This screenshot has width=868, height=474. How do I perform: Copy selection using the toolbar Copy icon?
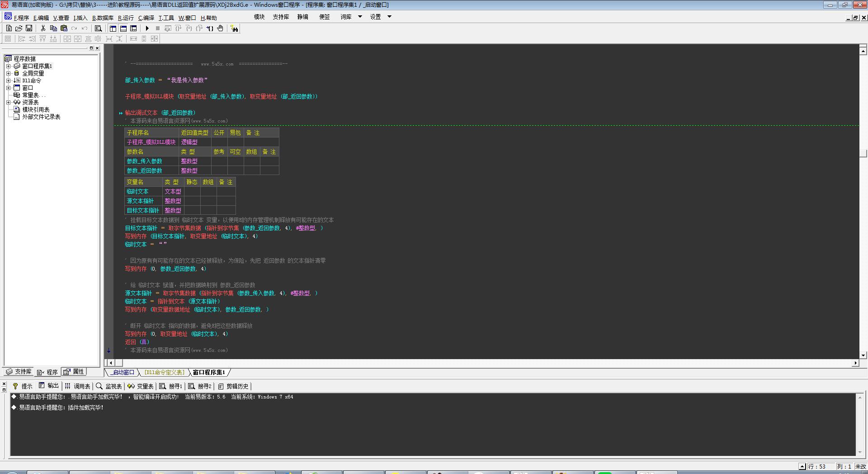53,28
